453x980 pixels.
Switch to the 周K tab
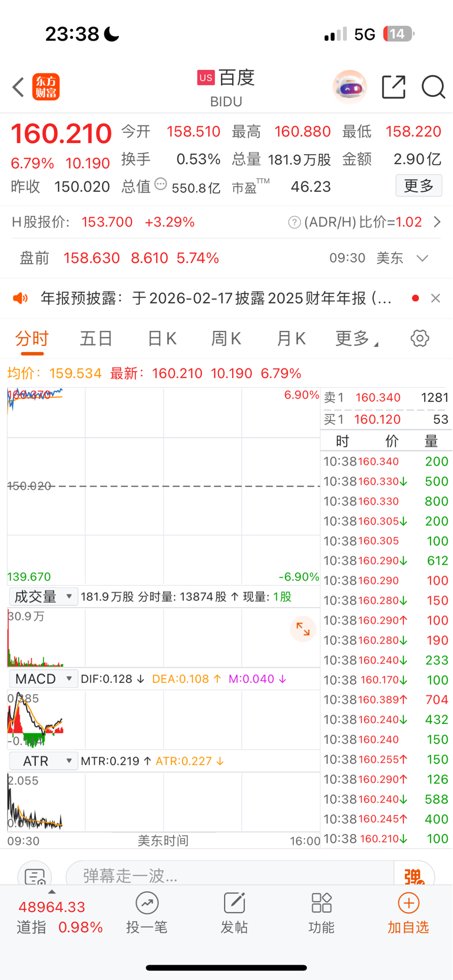[x=226, y=338]
